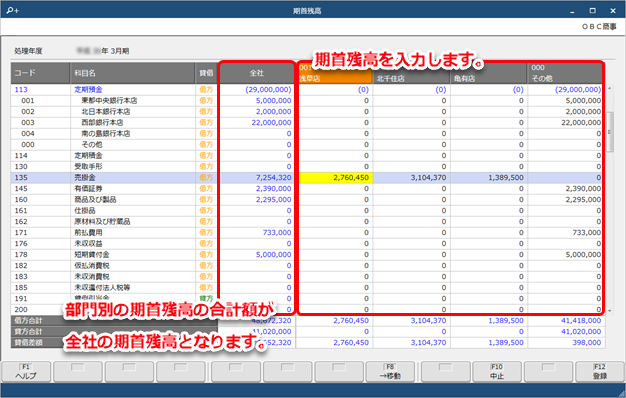Click the vertical scrollbar thumb
The height and width of the screenshot is (398, 626).
[609, 132]
